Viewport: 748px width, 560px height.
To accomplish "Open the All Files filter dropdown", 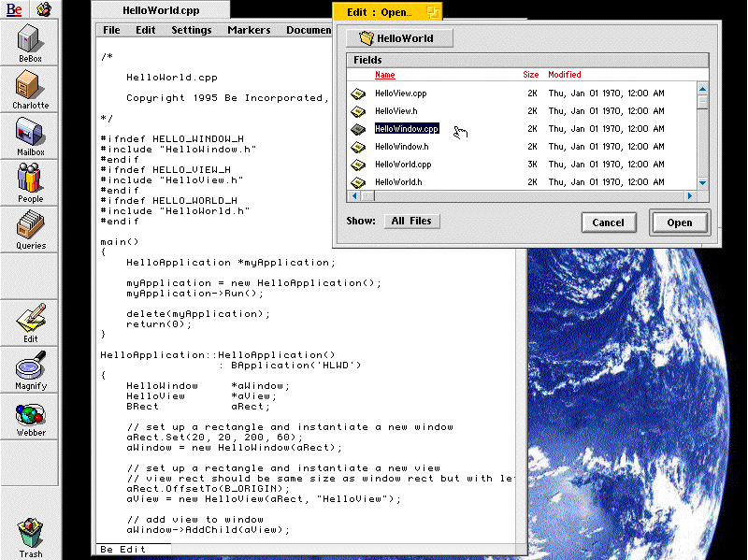I will pyautogui.click(x=411, y=222).
